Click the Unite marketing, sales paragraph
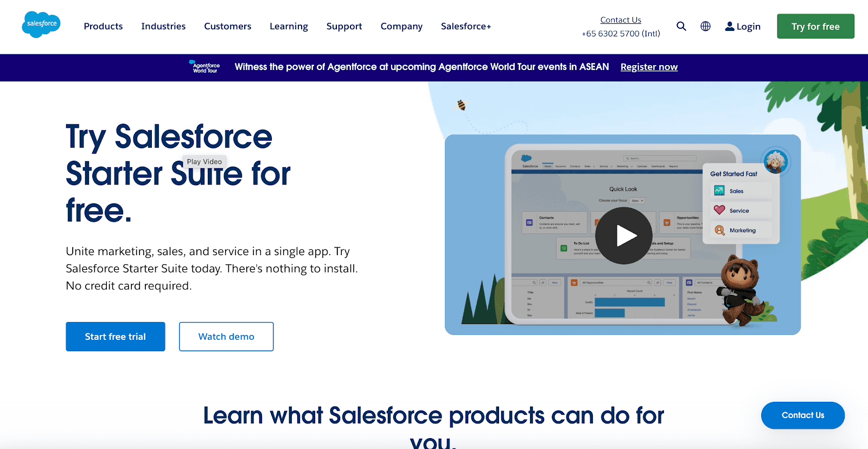The image size is (868, 449). tap(212, 268)
